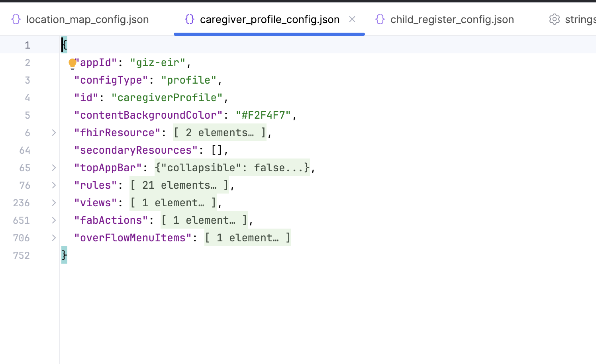Select the caregiver_profile_config.json tab
Screen dimensions: 596x364
[269, 19]
